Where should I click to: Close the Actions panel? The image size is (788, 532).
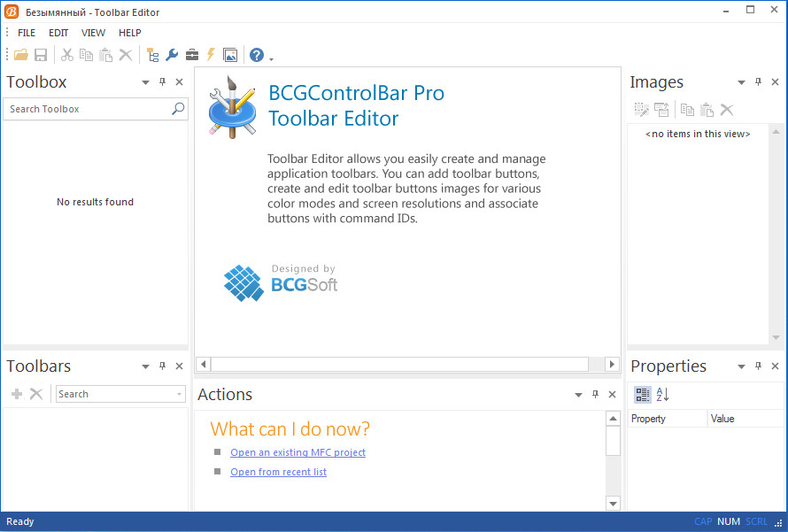pyautogui.click(x=612, y=395)
